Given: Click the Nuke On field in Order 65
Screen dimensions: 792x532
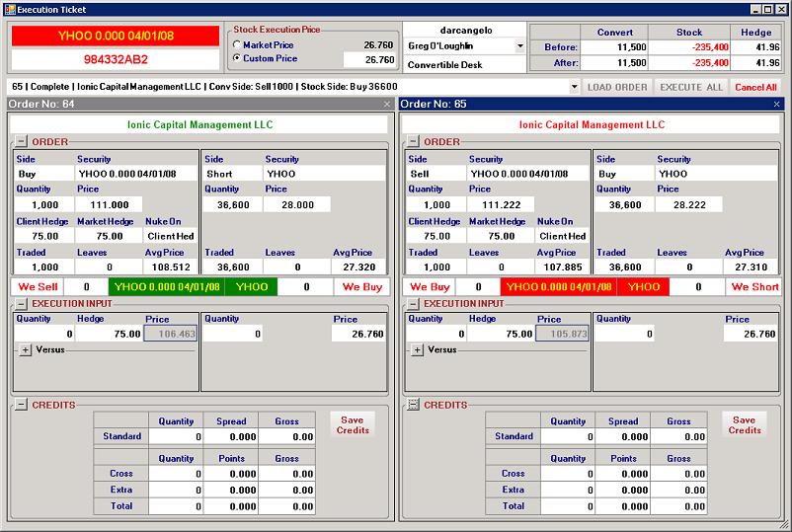Looking at the screenshot, I should click(562, 236).
